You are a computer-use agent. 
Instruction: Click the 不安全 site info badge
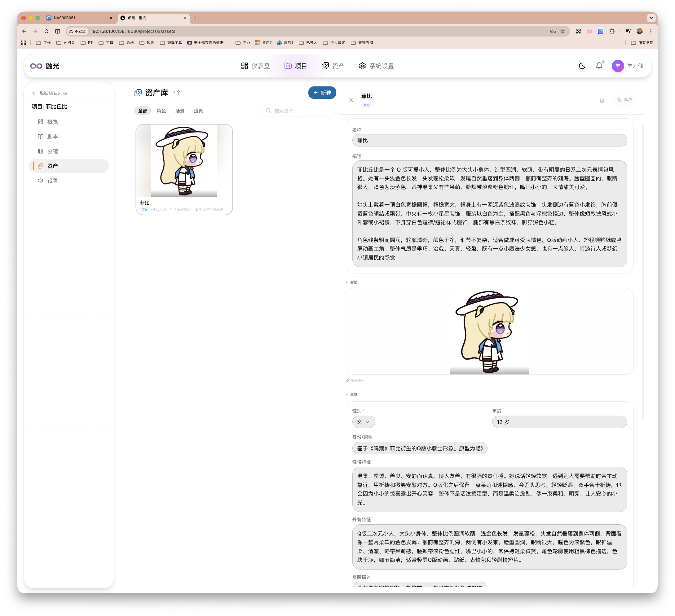(x=77, y=31)
